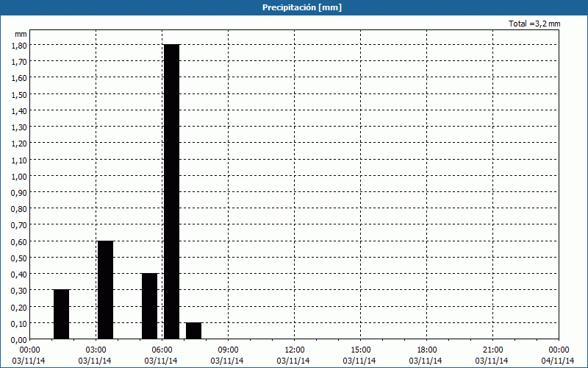Click the 1,10 y-axis value

tap(19, 160)
